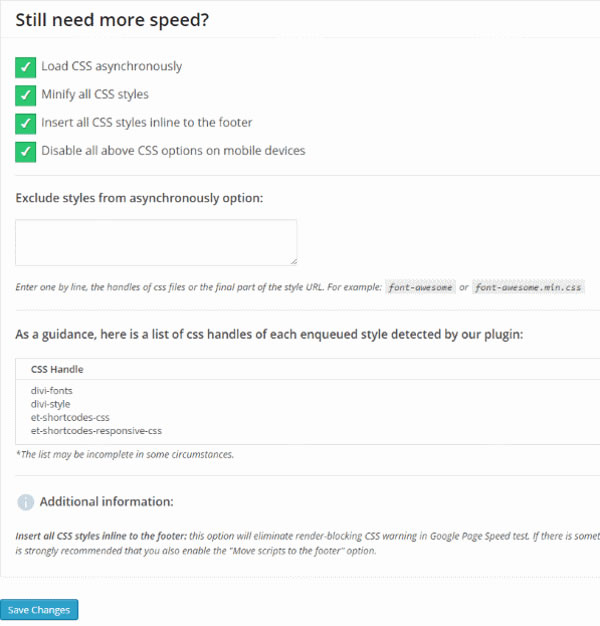The height and width of the screenshot is (626, 600).
Task: Click the textarea resize handle corner
Action: (294, 261)
